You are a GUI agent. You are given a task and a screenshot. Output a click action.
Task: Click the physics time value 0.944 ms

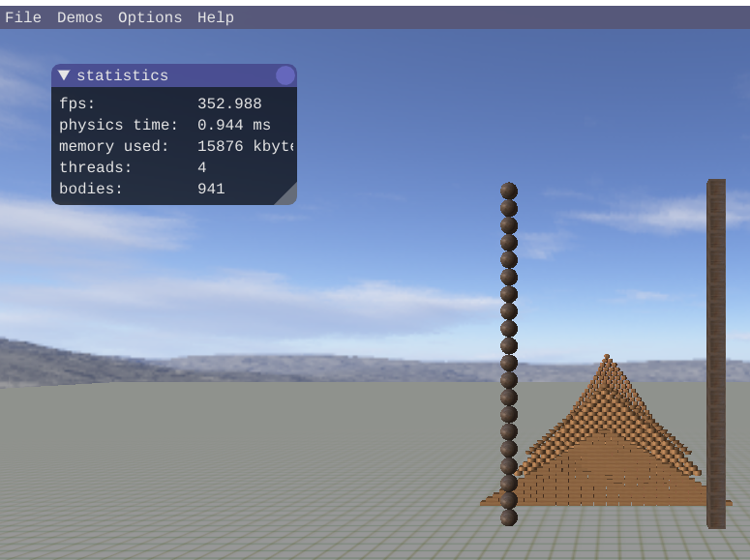click(233, 125)
